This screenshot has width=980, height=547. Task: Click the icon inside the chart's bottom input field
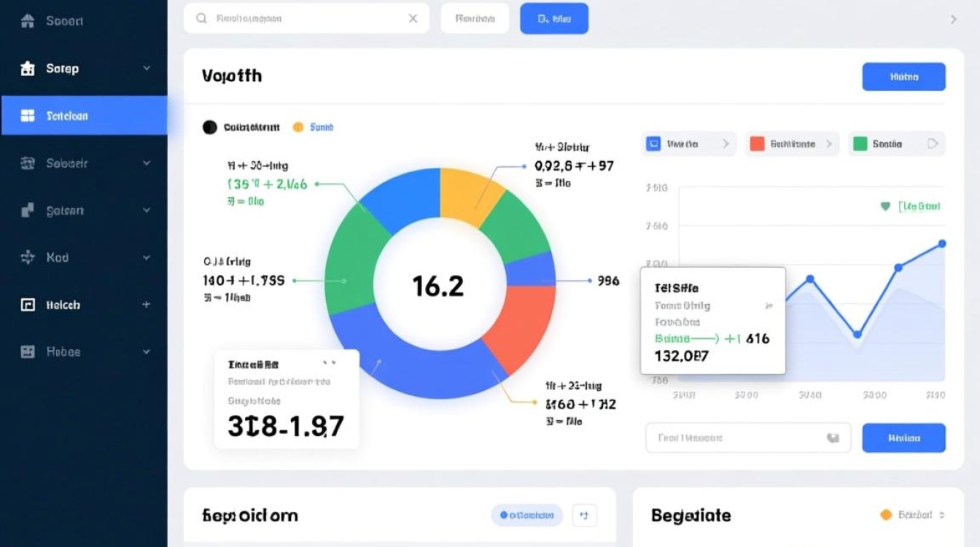coord(832,438)
